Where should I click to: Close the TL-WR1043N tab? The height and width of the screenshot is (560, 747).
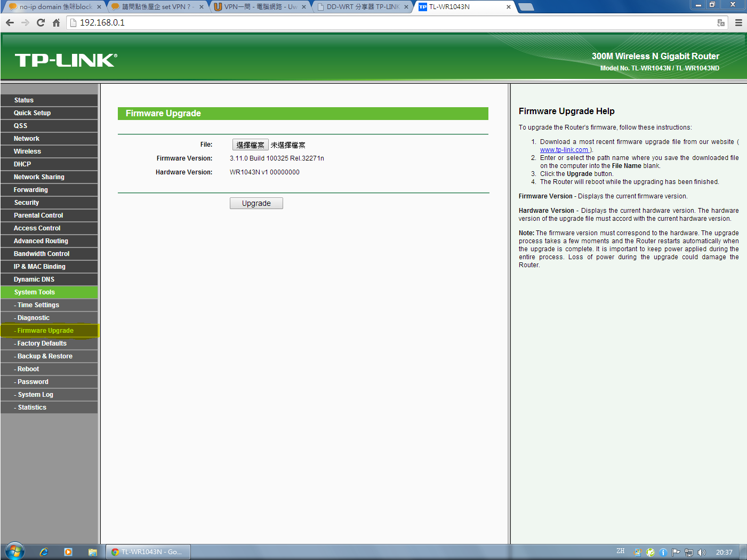(x=508, y=7)
